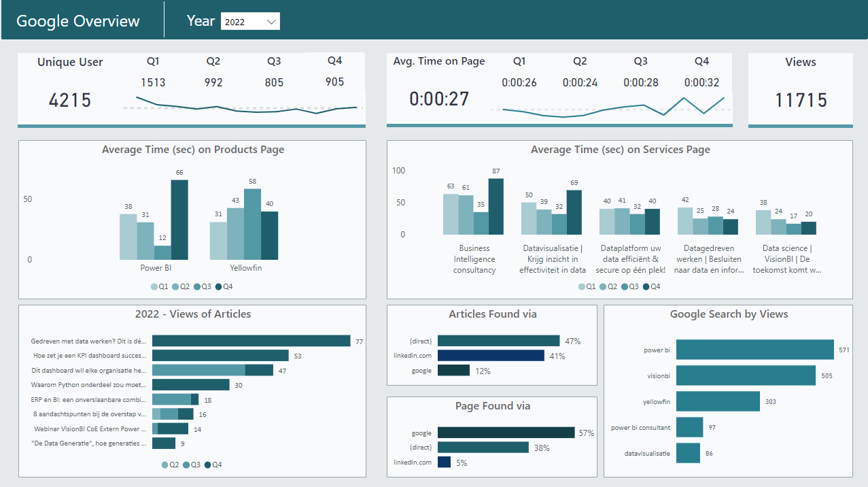Select linkedin.com bar in Articles Found via
868x487 pixels.
pyautogui.click(x=491, y=356)
